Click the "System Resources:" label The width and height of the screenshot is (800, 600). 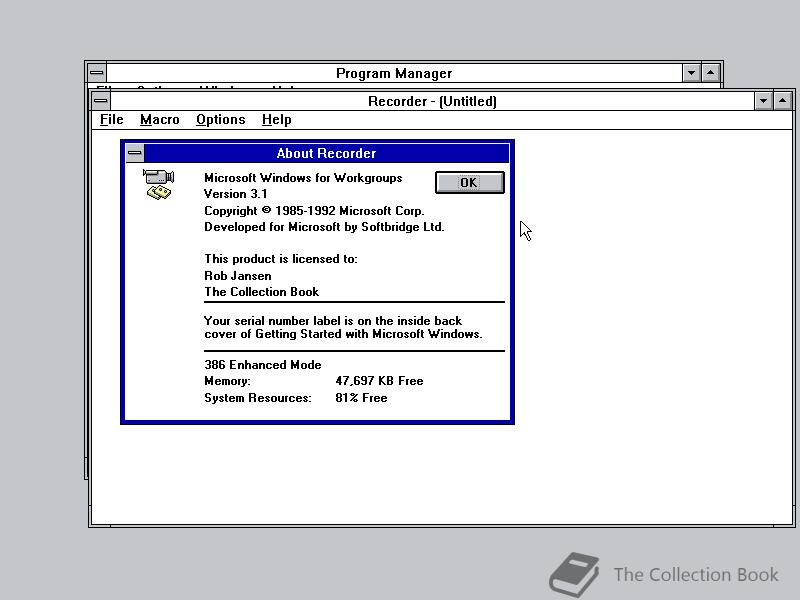pos(258,398)
